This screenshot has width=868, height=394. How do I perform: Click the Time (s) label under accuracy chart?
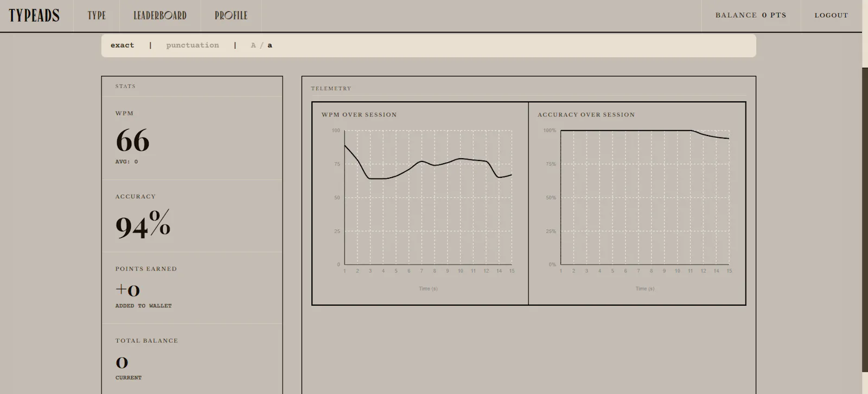pos(644,289)
